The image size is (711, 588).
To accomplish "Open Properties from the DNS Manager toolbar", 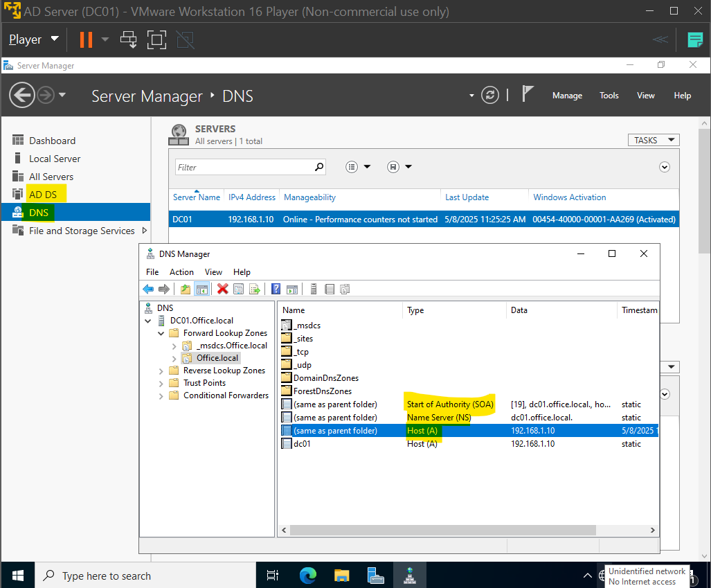I will click(x=239, y=289).
